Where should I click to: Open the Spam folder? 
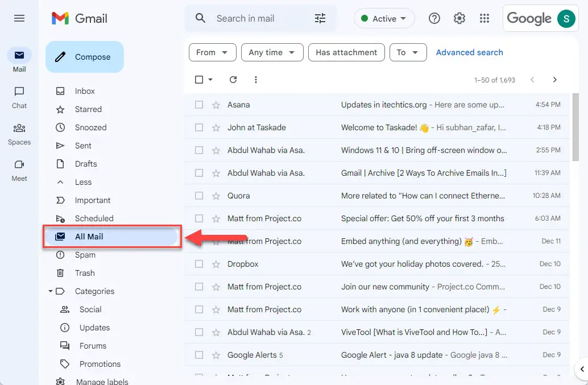(x=85, y=255)
